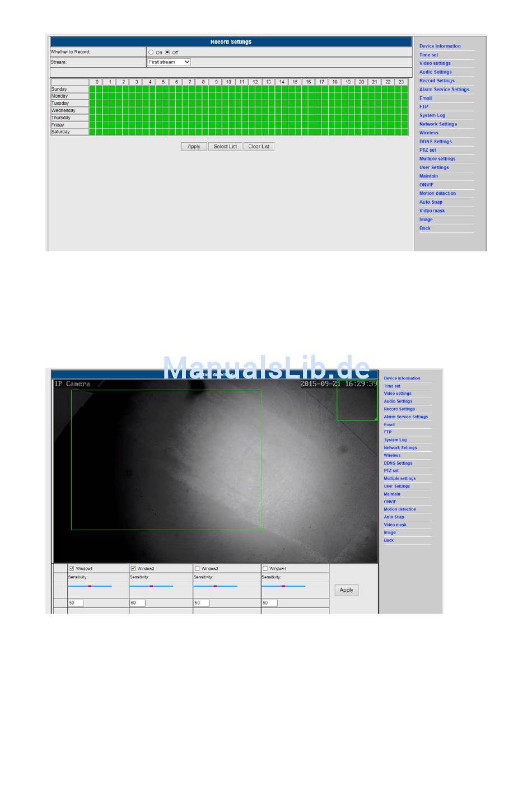Click hour 0 column header in schedule
Screen dimensions: 532x795
(x=97, y=82)
